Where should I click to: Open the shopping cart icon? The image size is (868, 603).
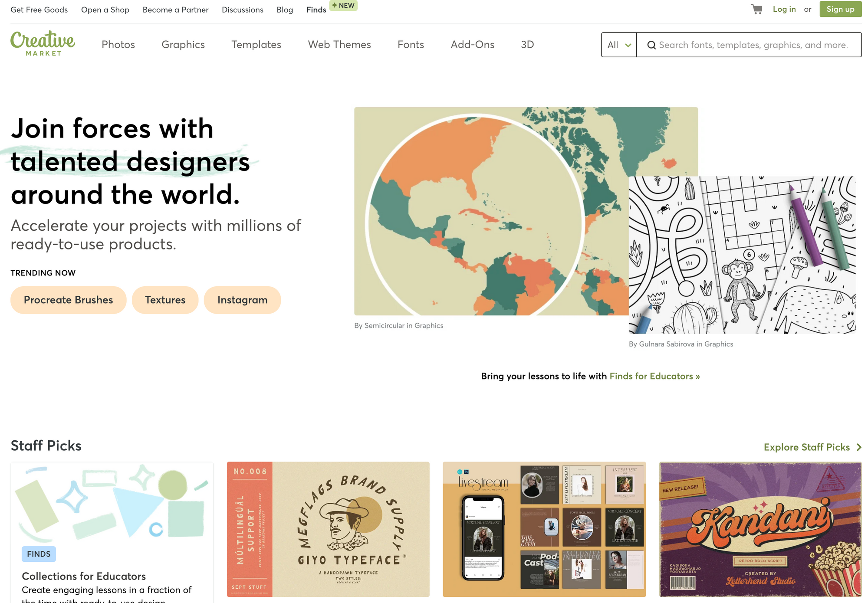coord(756,10)
